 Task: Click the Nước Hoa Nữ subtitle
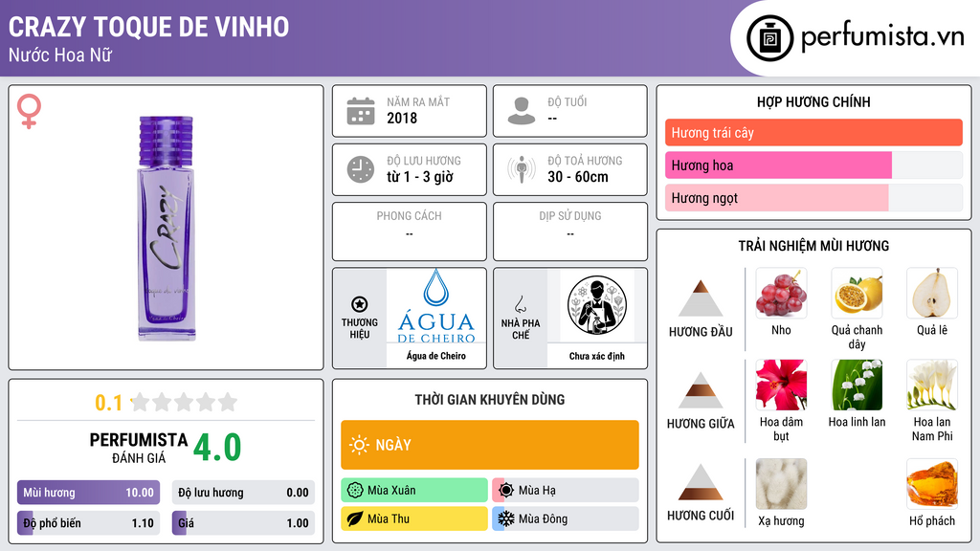click(x=60, y=55)
